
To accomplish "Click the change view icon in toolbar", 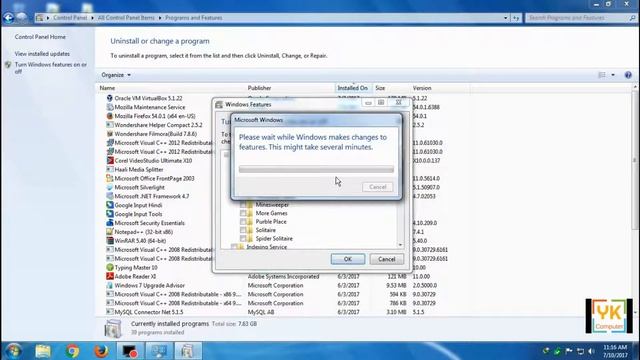I will (602, 75).
